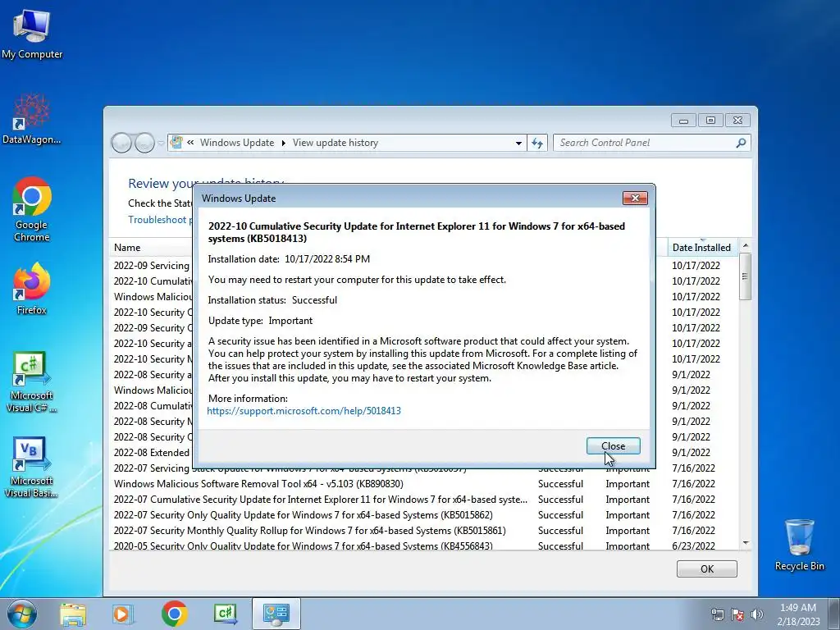The image size is (840, 630).
Task: Open Microsoft Visual Basic desktop shortcut
Action: 32,467
